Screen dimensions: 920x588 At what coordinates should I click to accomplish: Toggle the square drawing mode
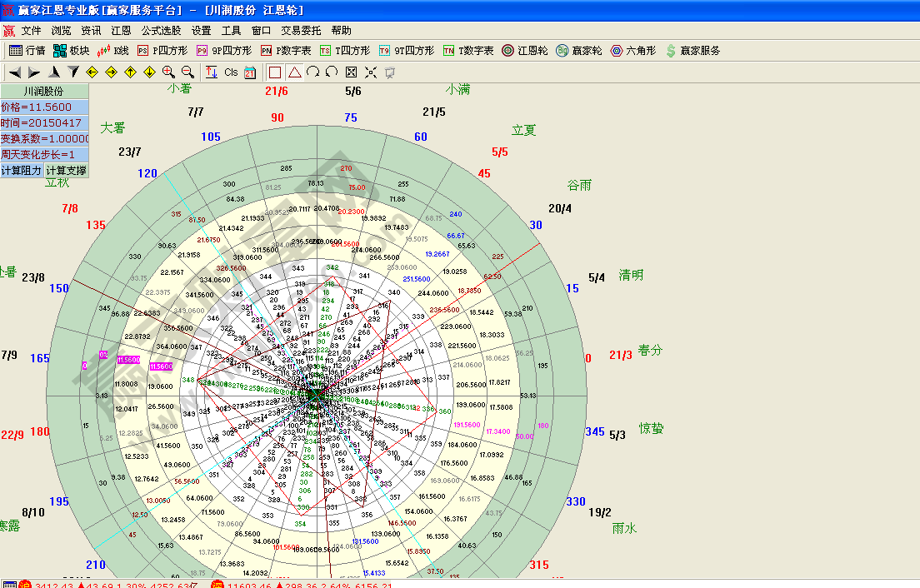point(275,72)
